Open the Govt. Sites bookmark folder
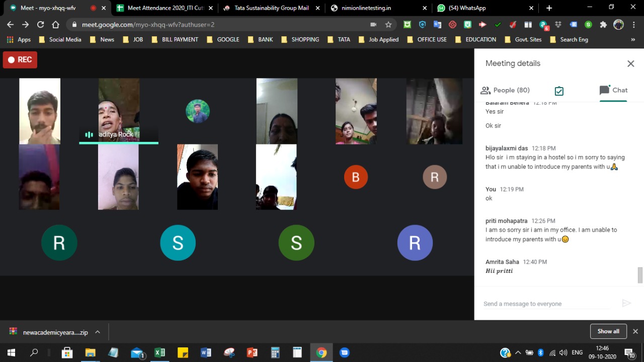Image resolution: width=644 pixels, height=362 pixels. [523, 39]
